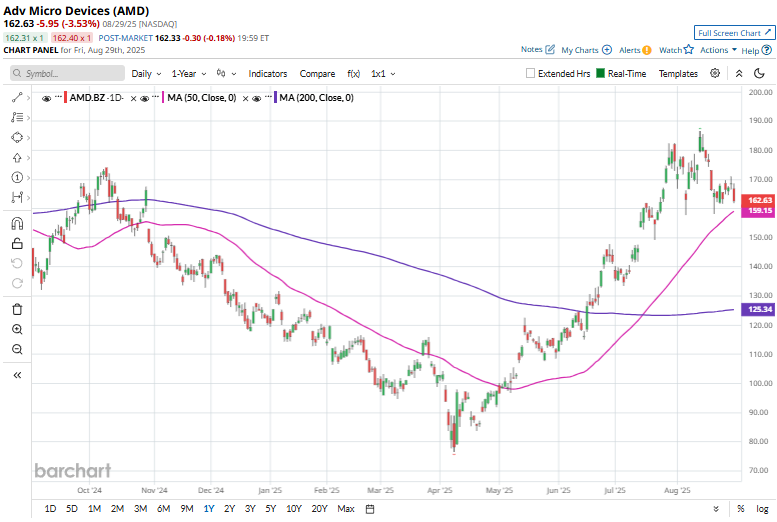Viewport: 777px width, 522px height.
Task: Open the Compare menu
Action: [317, 73]
